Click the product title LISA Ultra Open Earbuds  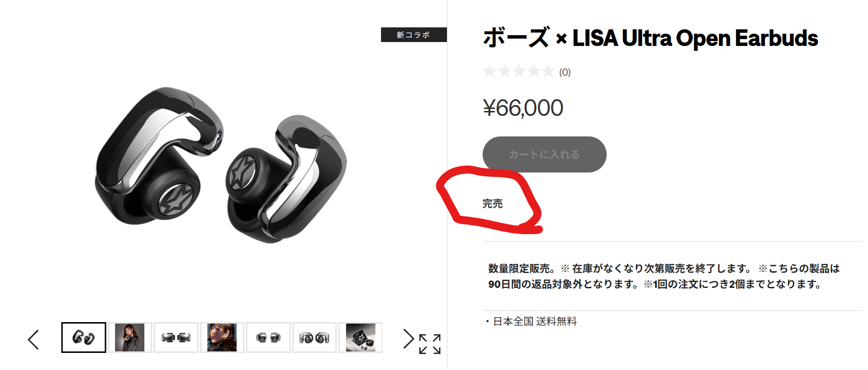pyautogui.click(x=650, y=38)
